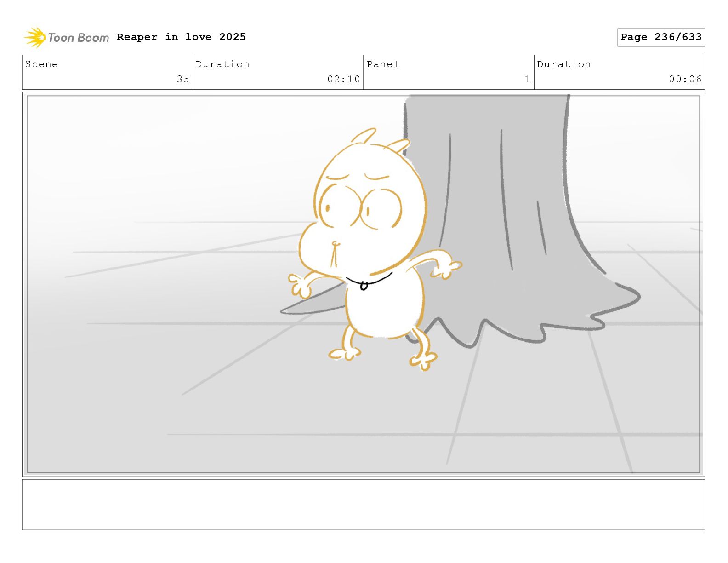
Task: Click the storyboard panel thumbnail drawing
Action: coord(364,284)
